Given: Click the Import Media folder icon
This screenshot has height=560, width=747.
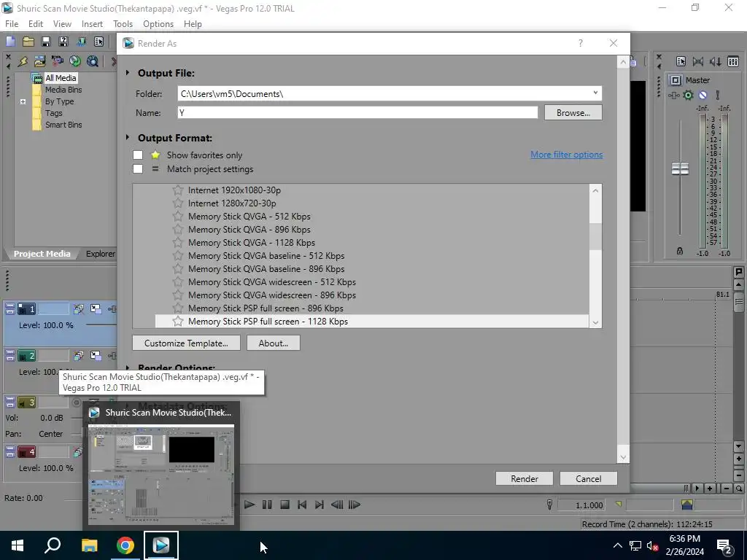Looking at the screenshot, I should [40, 61].
